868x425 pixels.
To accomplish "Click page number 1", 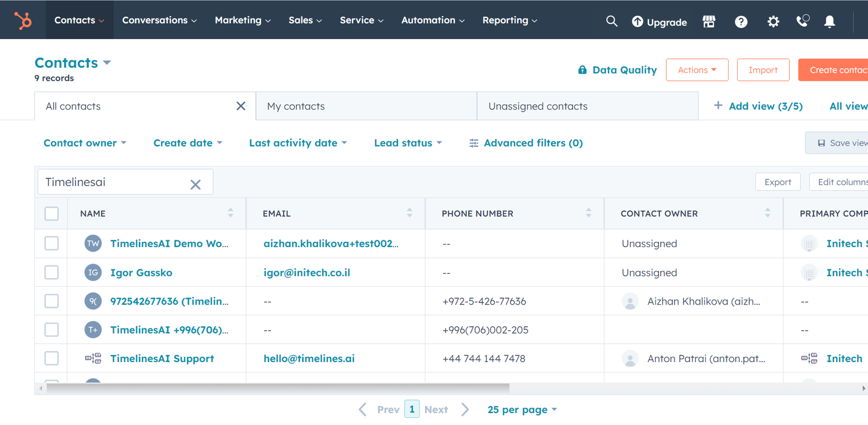I will coord(412,409).
